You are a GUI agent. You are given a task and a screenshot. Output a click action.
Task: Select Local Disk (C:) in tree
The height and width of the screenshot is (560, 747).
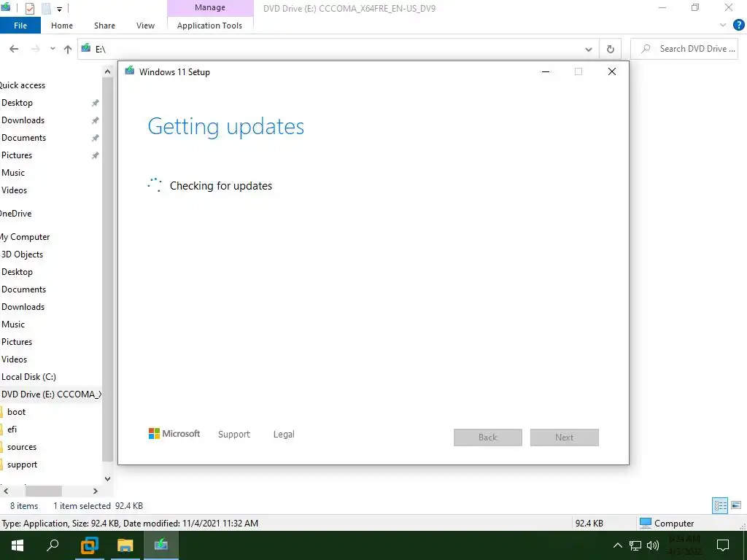point(28,377)
